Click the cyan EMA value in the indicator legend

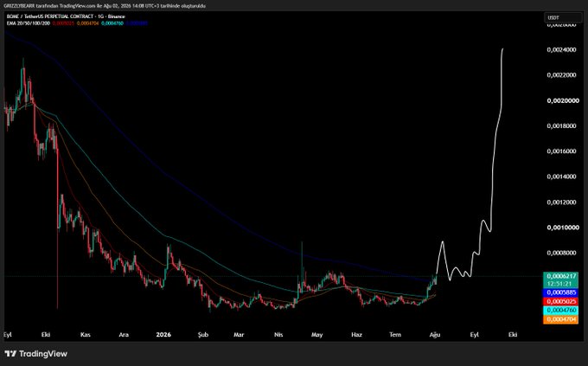[x=112, y=23]
